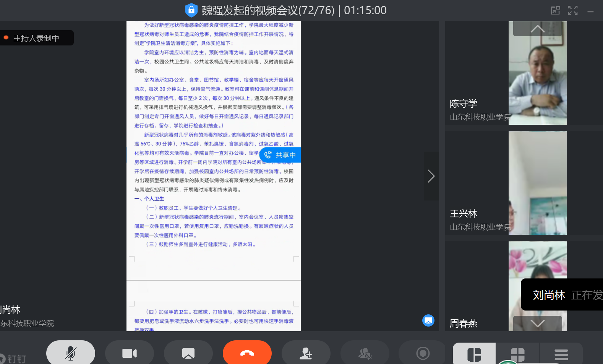Click the blue chat message icon
This screenshot has height=364, width=603.
428,320
